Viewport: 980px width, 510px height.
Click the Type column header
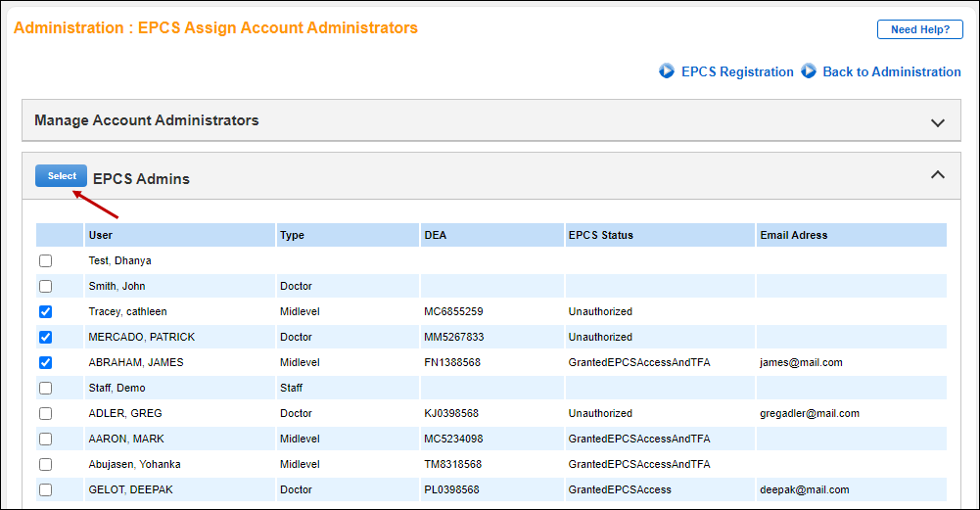tap(349, 235)
